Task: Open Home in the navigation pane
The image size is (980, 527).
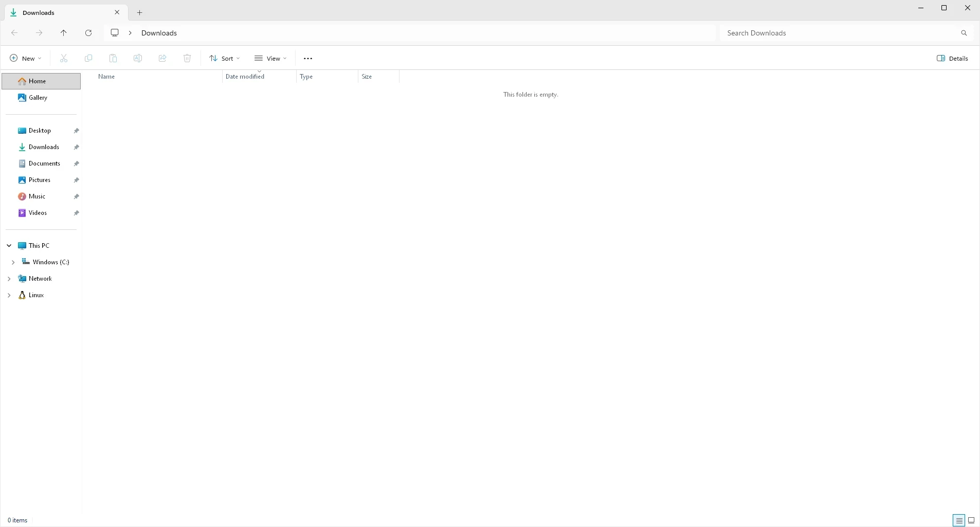Action: (41, 81)
